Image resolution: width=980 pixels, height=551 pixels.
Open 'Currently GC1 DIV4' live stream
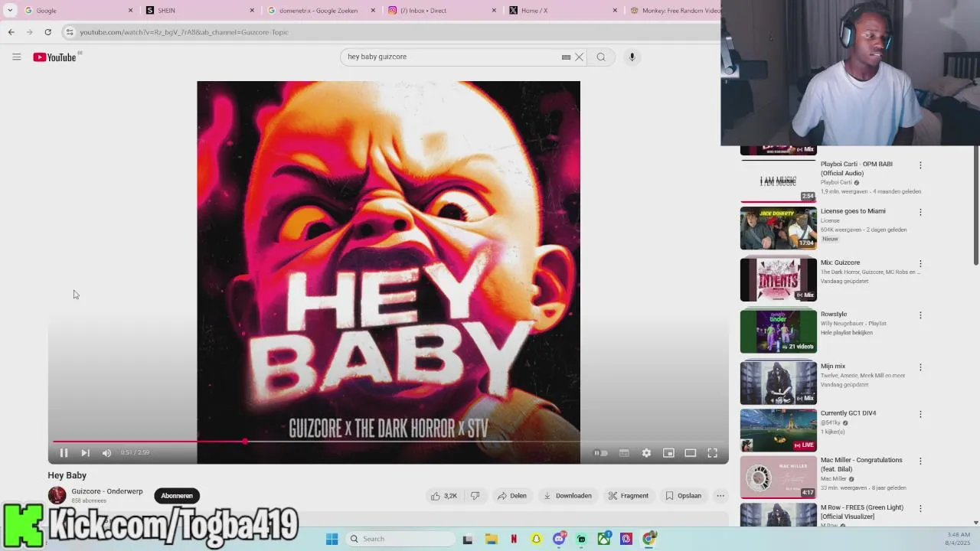point(778,430)
